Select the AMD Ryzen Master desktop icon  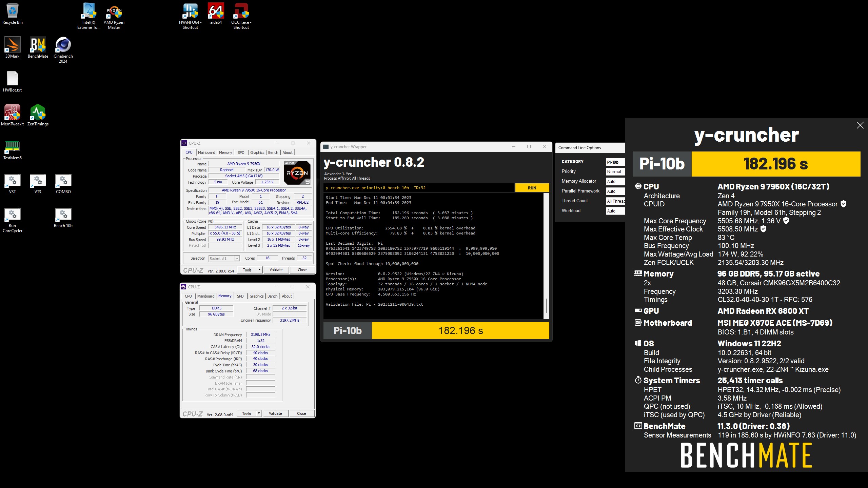coord(114,16)
